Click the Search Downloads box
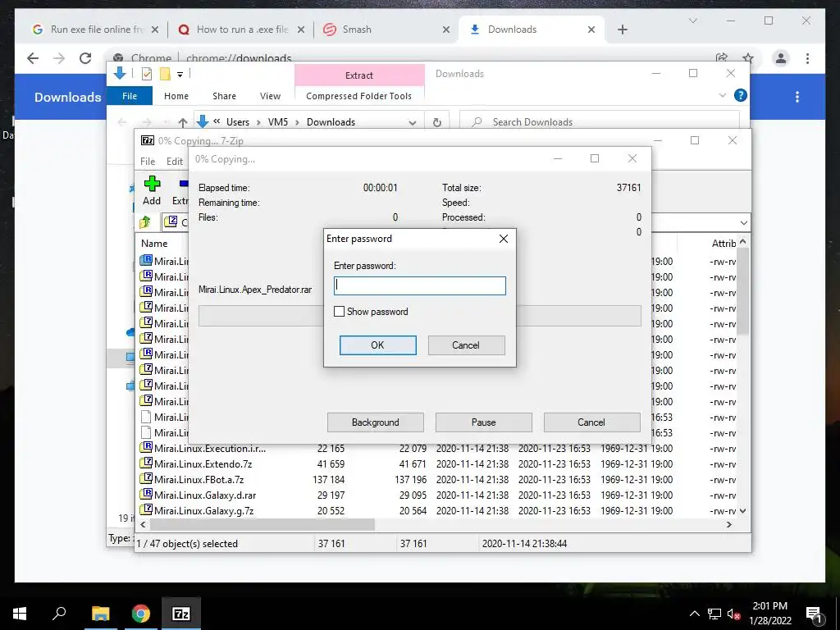 point(600,122)
